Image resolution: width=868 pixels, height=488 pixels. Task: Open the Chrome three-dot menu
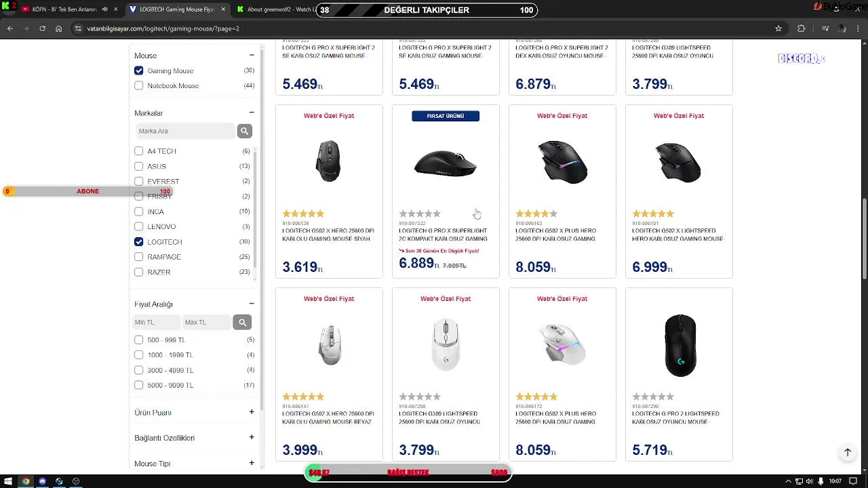pos(859,28)
